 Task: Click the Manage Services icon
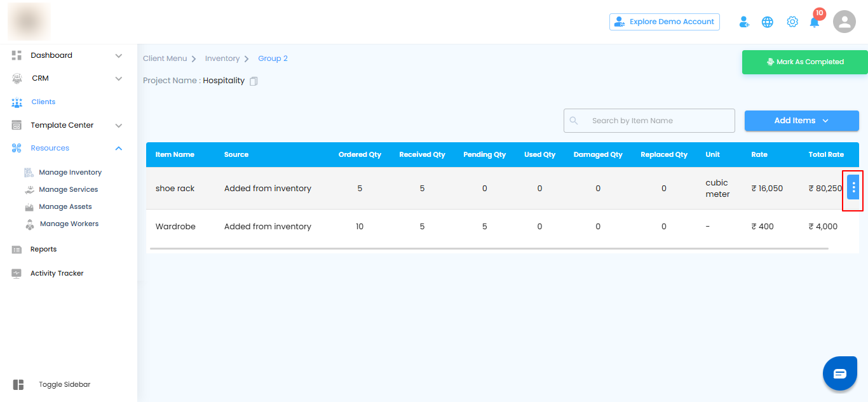[x=29, y=189]
